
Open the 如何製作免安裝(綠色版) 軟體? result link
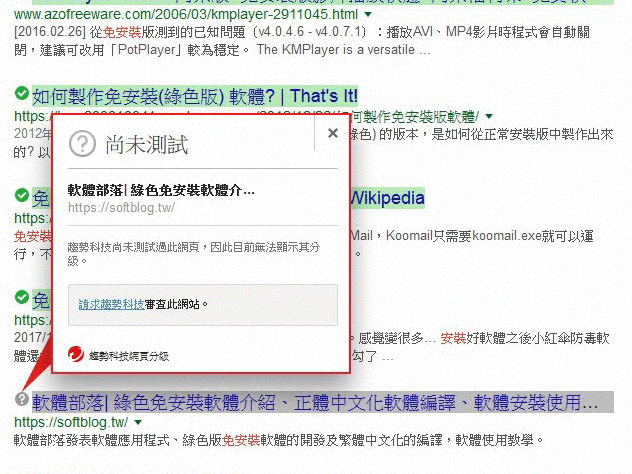[x=195, y=96]
